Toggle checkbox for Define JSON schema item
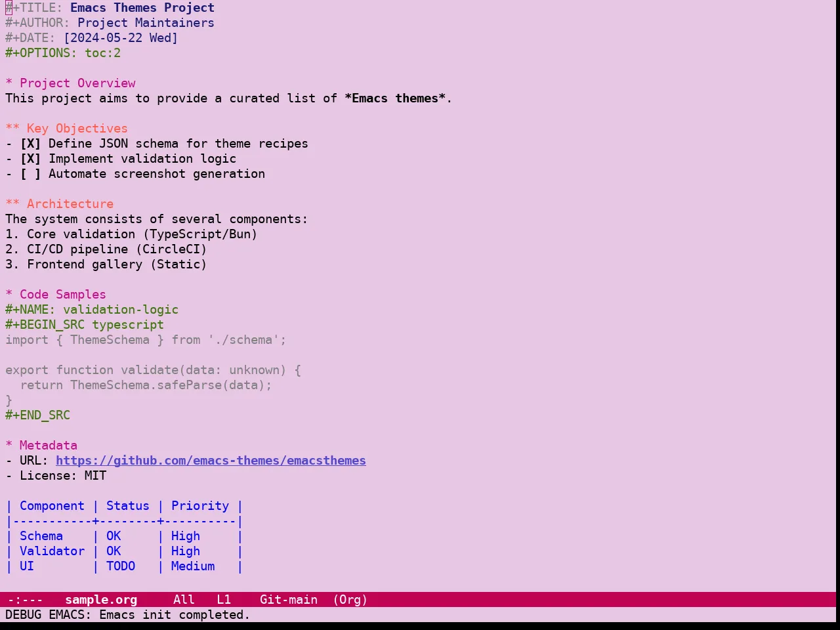The image size is (840, 630). (30, 144)
